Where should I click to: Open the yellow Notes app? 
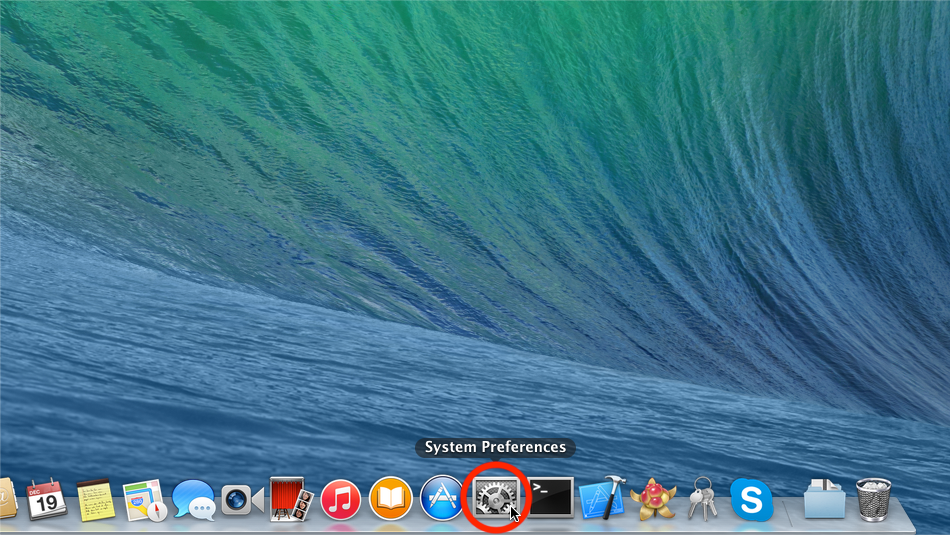tap(95, 498)
